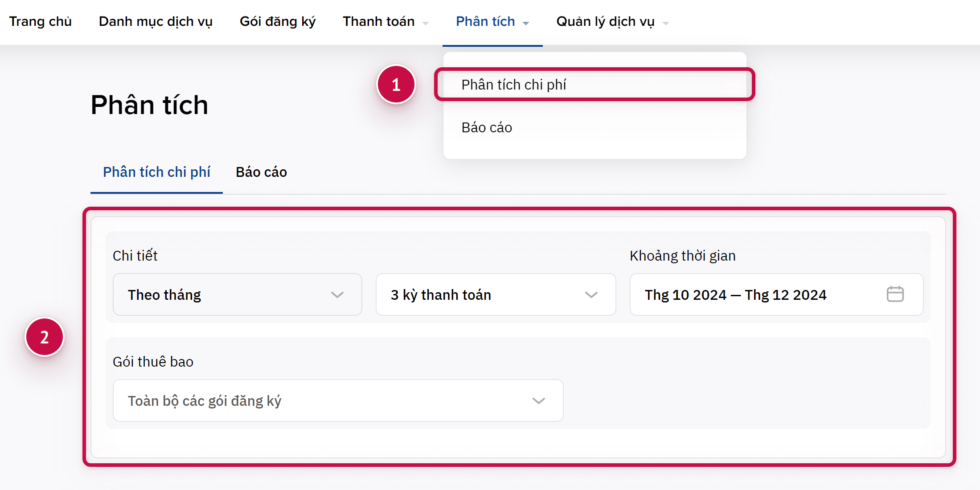The height and width of the screenshot is (490, 980).
Task: Click the 3 kỳ thanh toán dropdown chevron
Action: point(591,295)
